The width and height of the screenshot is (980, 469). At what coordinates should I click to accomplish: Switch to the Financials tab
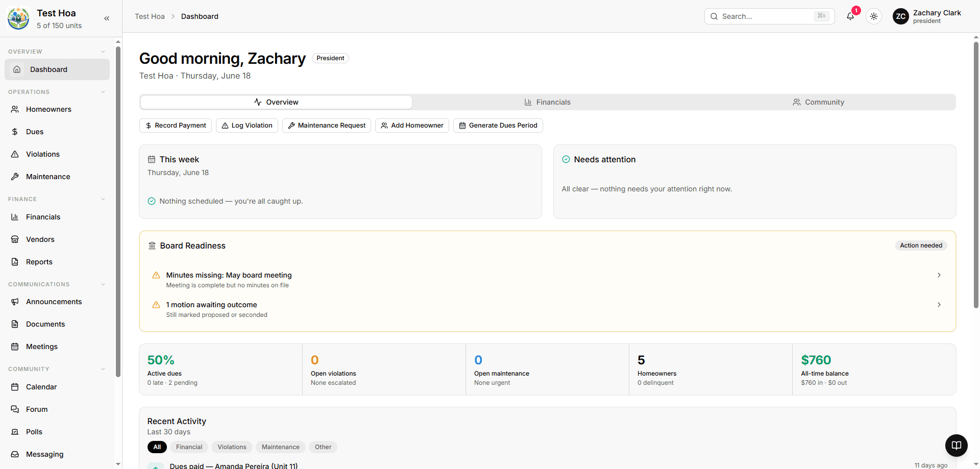(x=548, y=102)
